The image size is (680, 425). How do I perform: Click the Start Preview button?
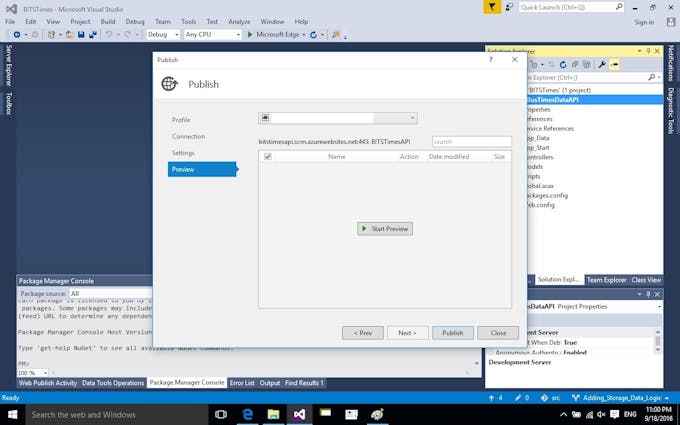(385, 229)
